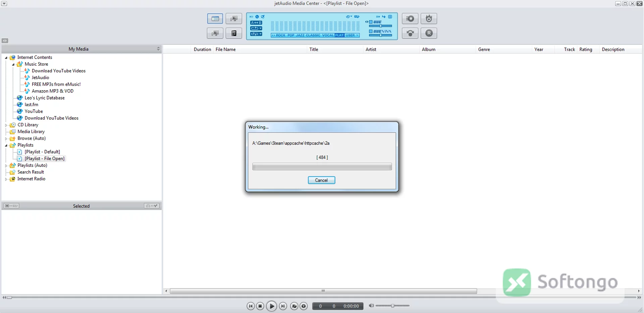Click the clock timer icon in display
Screen dimensions: 644x313
click(257, 16)
